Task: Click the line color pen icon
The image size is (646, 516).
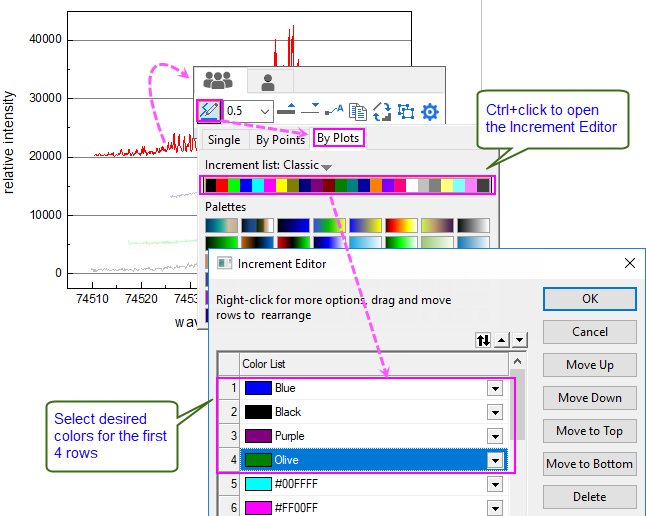Action: click(x=209, y=111)
